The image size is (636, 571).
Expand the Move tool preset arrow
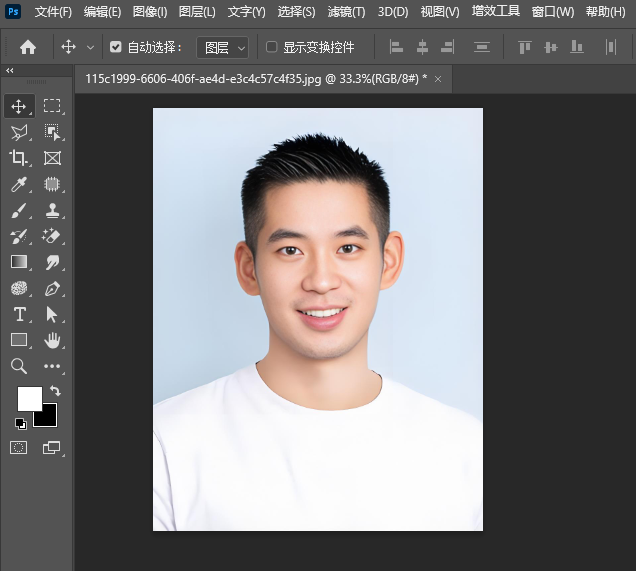click(x=91, y=47)
